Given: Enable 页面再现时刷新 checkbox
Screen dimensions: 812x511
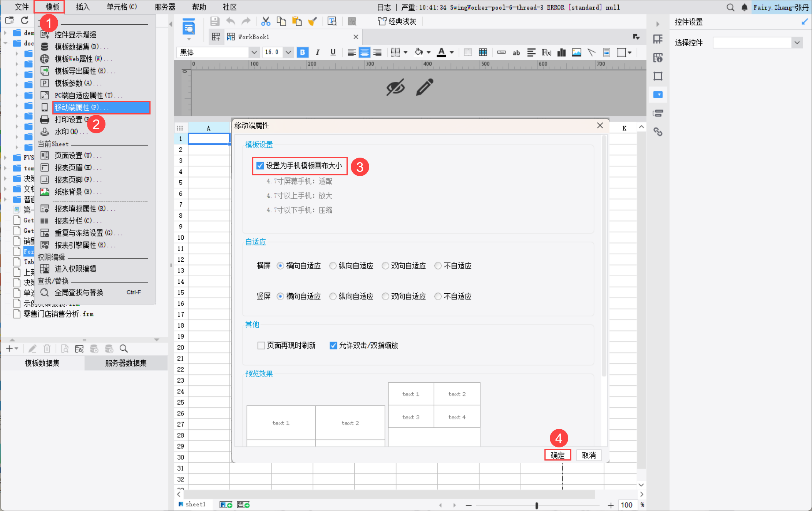Looking at the screenshot, I should point(261,345).
